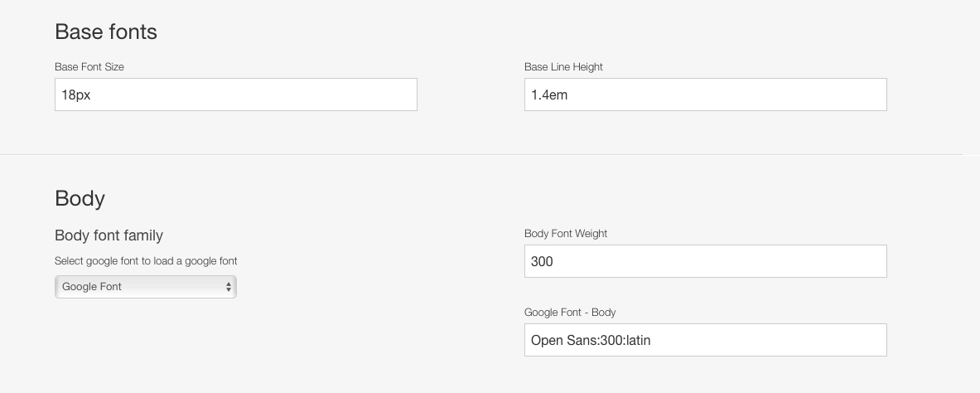The width and height of the screenshot is (980, 393).
Task: Click the Body font family subheading
Action: [109, 235]
